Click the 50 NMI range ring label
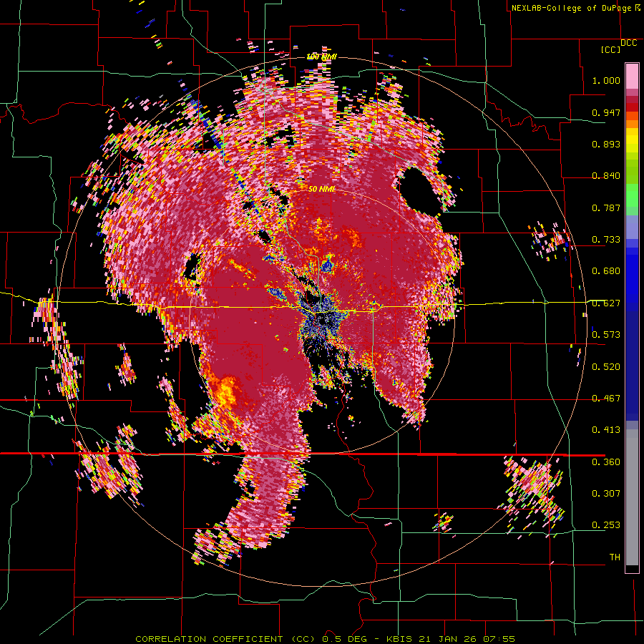The width and height of the screenshot is (644, 644). (322, 189)
